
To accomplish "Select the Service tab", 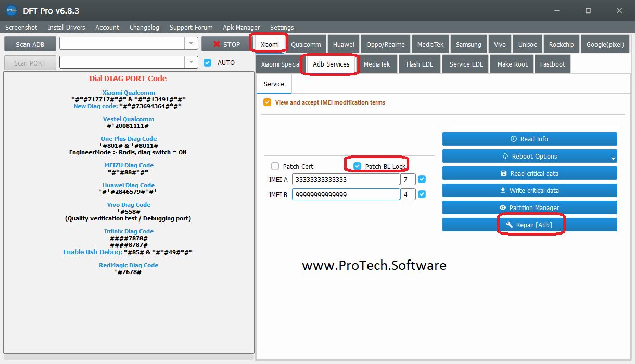I will [x=274, y=84].
